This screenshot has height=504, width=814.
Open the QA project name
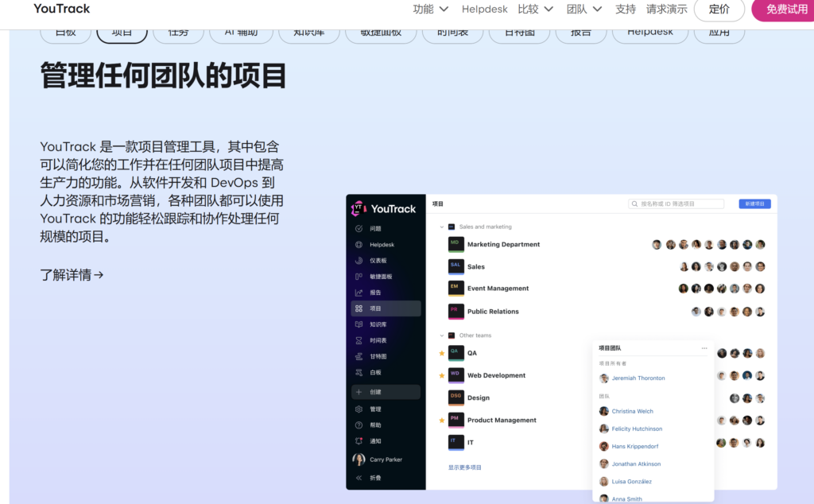point(472,354)
